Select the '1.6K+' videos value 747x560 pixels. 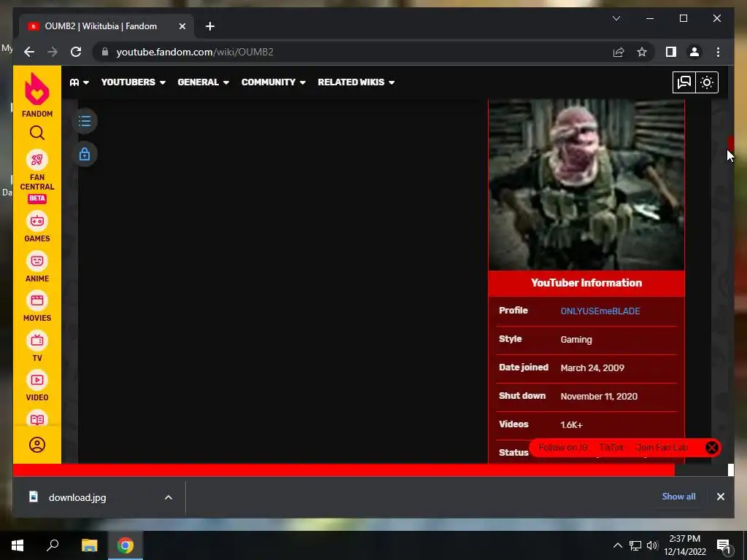[571, 425]
